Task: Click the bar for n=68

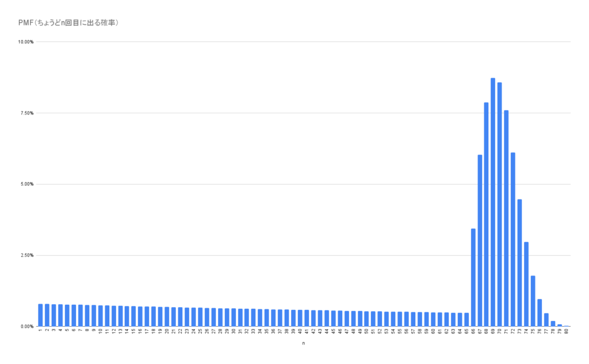Action: 486,214
